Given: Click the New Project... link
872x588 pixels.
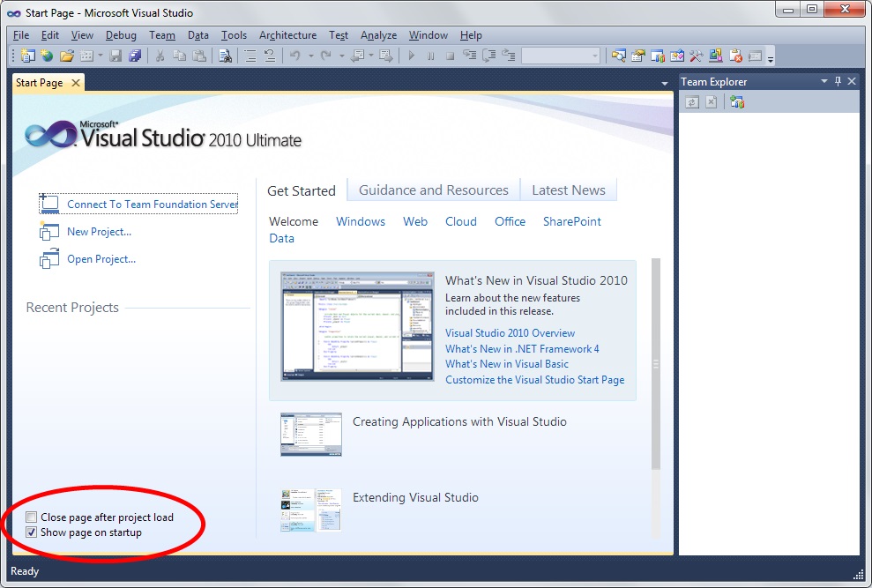Looking at the screenshot, I should tap(99, 232).
